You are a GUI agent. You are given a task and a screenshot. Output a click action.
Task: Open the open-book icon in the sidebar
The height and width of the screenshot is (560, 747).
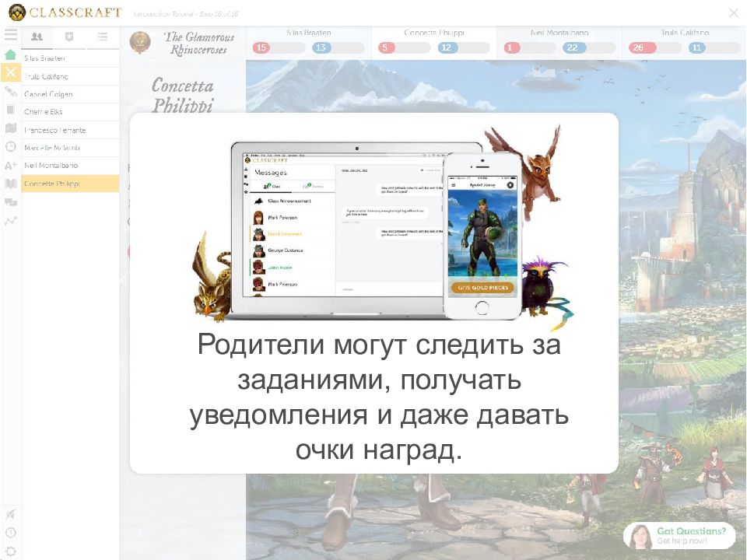point(10,184)
